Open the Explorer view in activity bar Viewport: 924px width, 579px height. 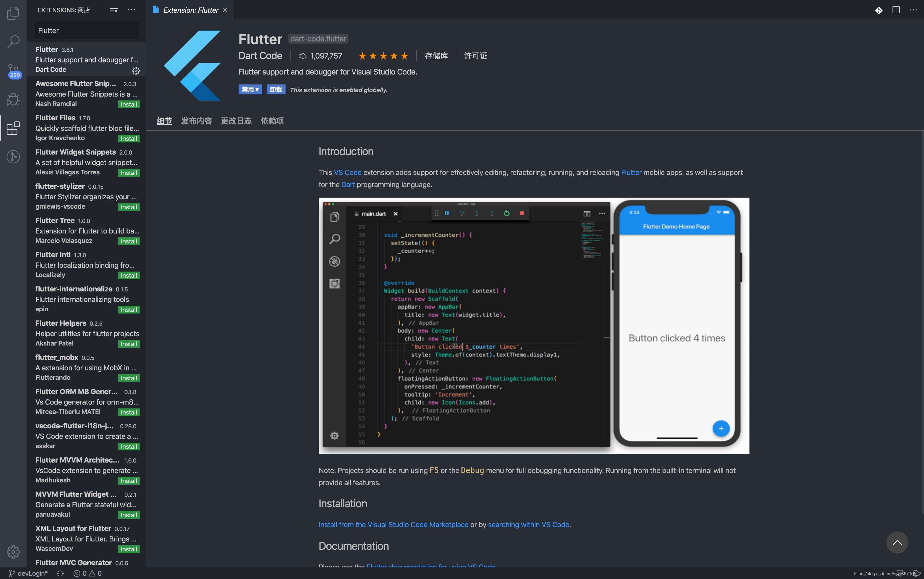(13, 13)
